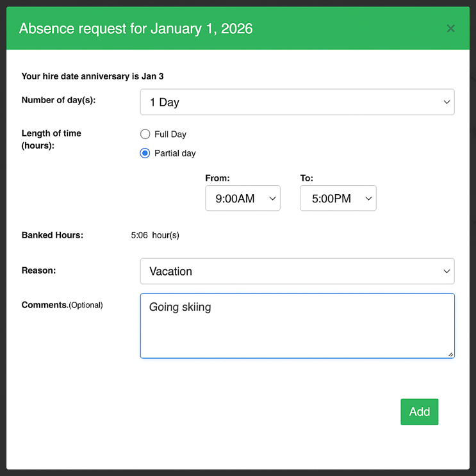Open the To time dropdown showing 5:00PM
The width and height of the screenshot is (476, 476).
[338, 199]
